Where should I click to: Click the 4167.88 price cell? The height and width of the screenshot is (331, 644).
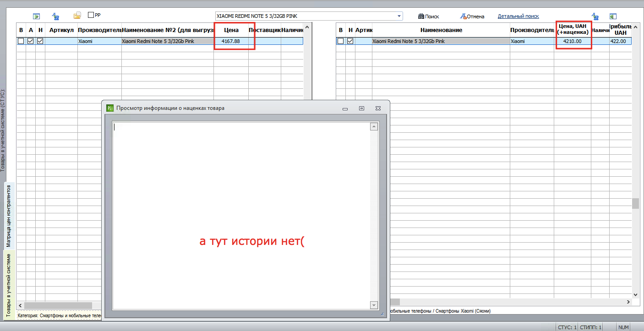pyautogui.click(x=231, y=41)
